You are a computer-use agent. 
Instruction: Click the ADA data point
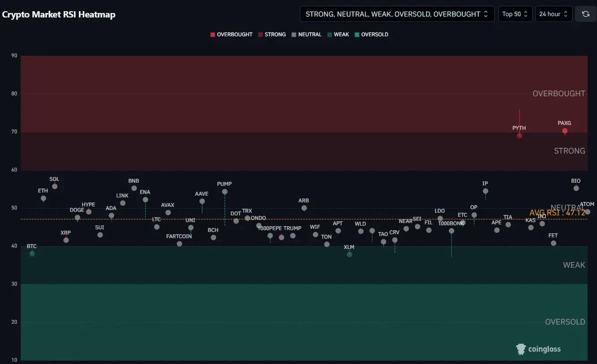coord(112,215)
